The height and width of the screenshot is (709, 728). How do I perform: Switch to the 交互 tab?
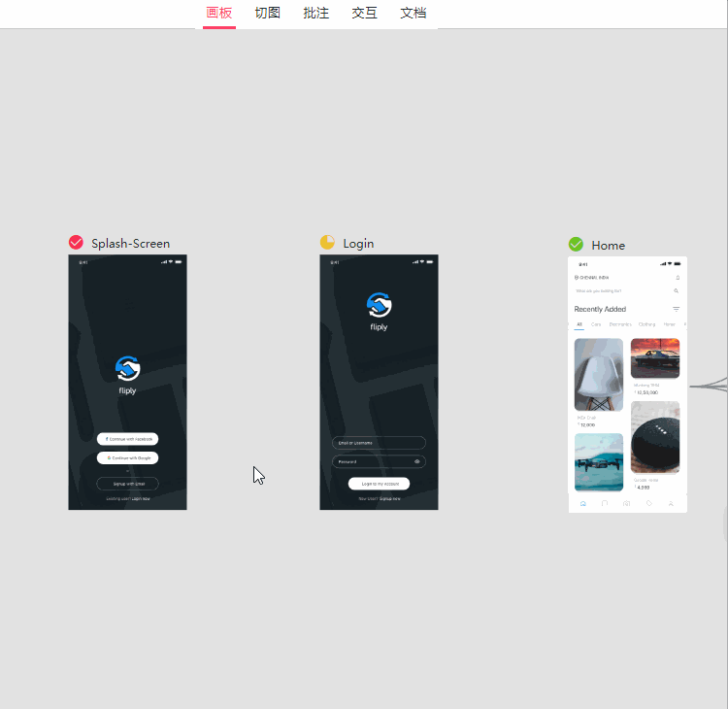coord(364,13)
